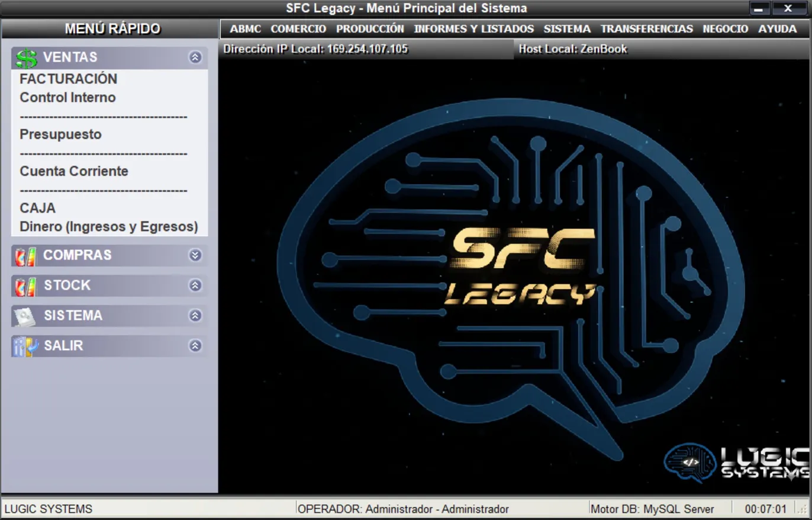
Task: Open the AYUDA menu
Action: click(x=777, y=28)
